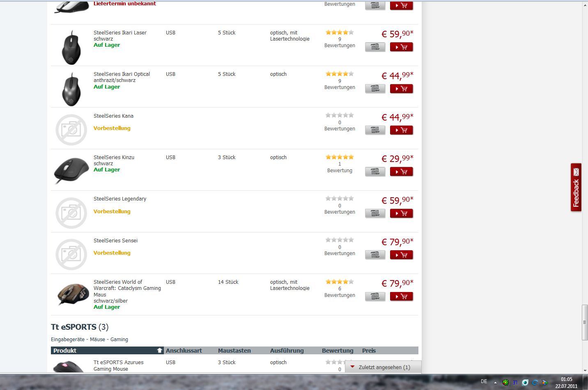Add SteelSeries Kana to cart
The width and height of the screenshot is (588, 390).
[401, 130]
